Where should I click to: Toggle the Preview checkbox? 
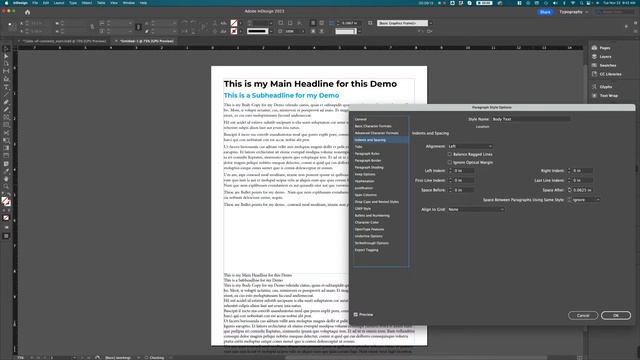pyautogui.click(x=356, y=315)
